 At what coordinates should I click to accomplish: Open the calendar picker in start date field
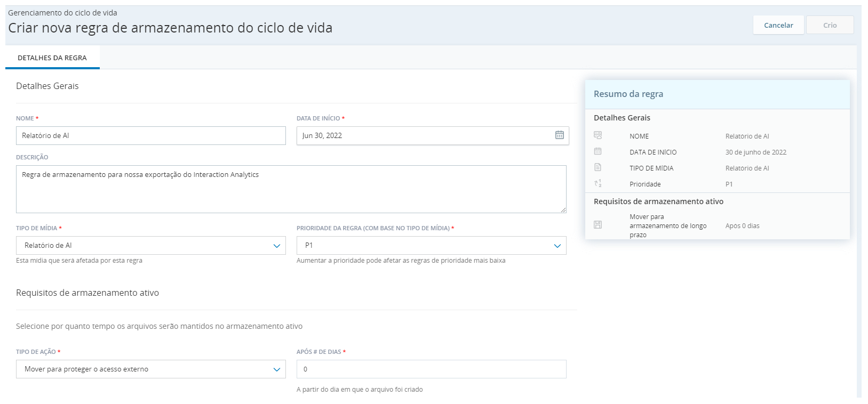tap(559, 135)
